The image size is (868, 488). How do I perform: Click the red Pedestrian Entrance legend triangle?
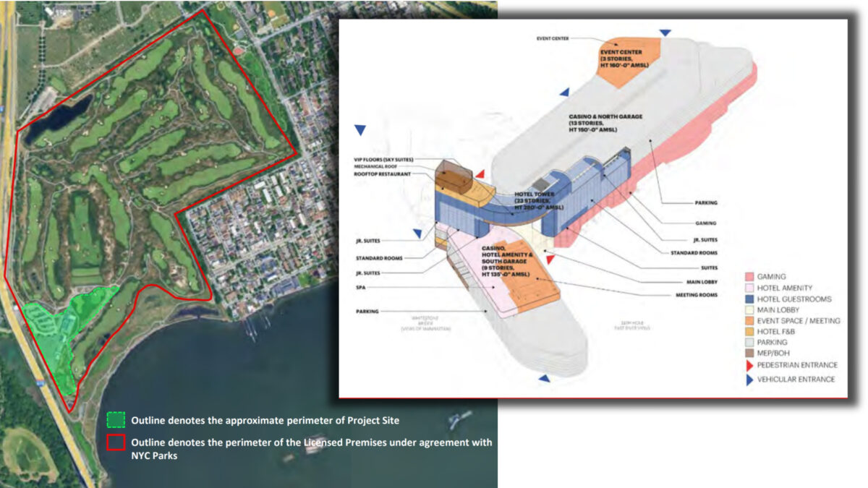point(749,365)
